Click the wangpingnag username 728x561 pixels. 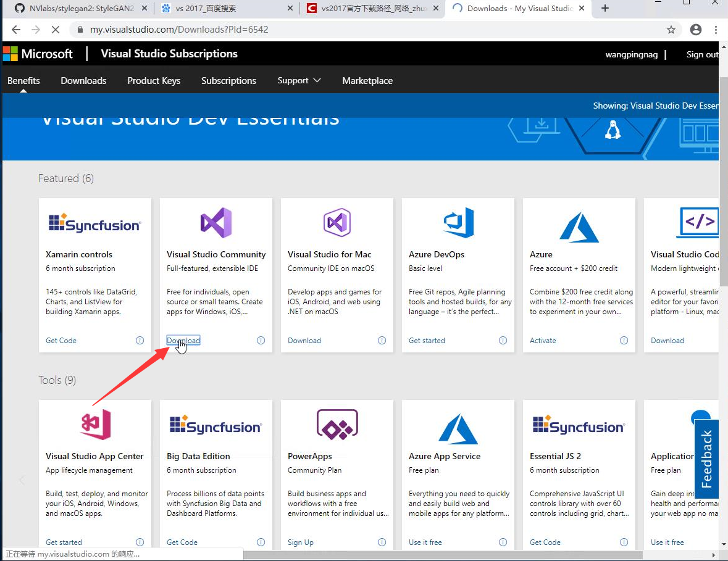[632, 55]
